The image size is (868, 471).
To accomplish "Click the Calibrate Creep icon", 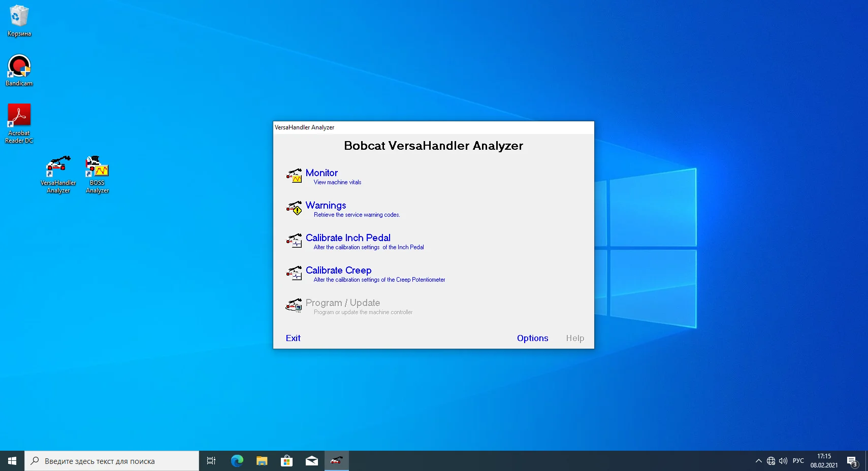I will 294,273.
